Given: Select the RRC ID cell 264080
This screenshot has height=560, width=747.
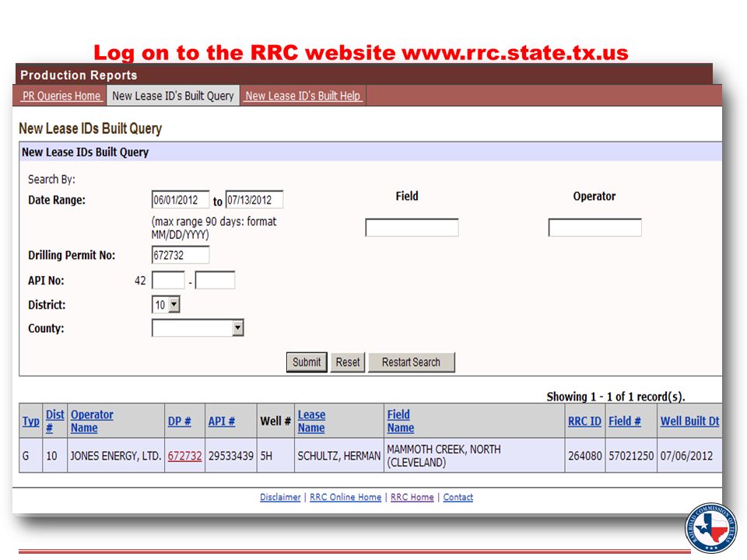Looking at the screenshot, I should pyautogui.click(x=585, y=456).
